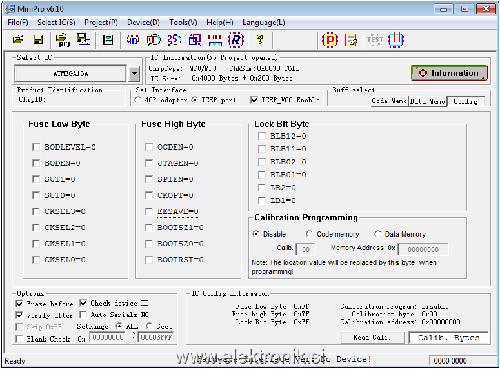Program the chip with the P icon

[330, 40]
